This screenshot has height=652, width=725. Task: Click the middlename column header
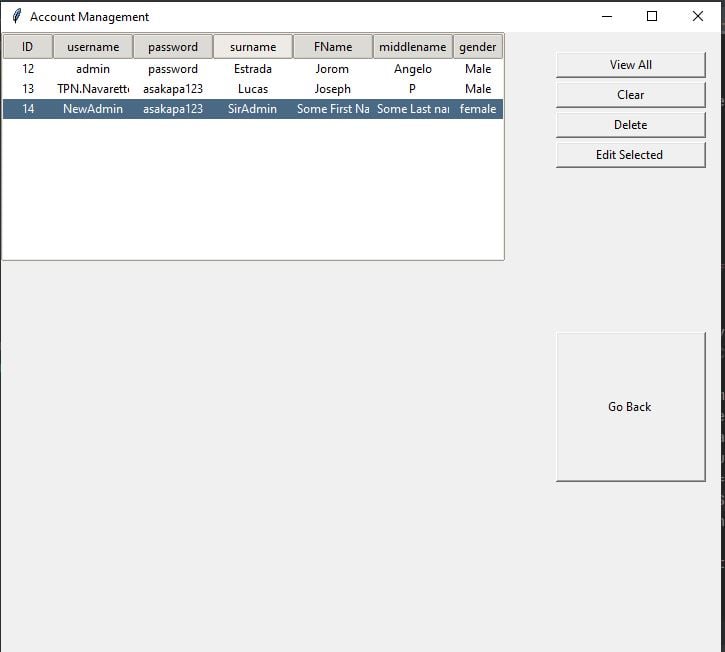pyautogui.click(x=413, y=47)
